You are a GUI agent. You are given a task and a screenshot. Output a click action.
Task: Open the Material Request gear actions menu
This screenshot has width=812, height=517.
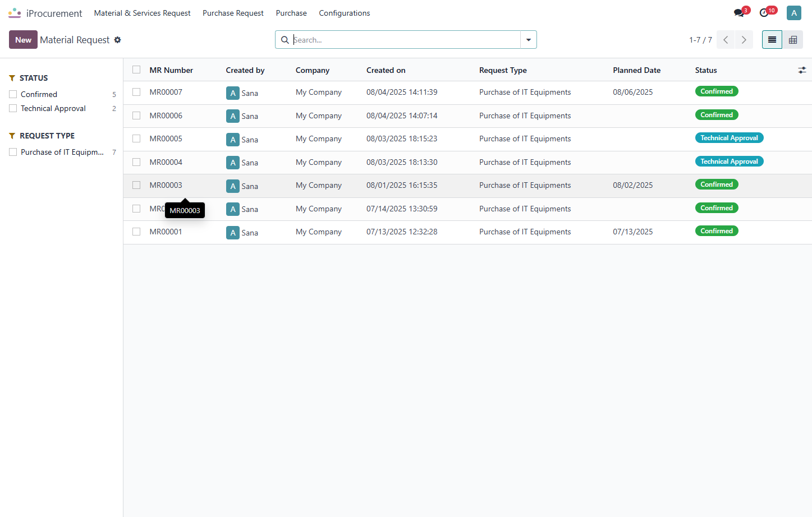click(x=117, y=40)
